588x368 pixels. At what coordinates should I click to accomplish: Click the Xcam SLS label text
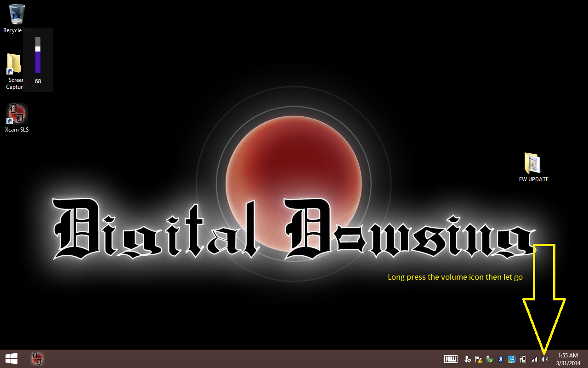click(17, 130)
